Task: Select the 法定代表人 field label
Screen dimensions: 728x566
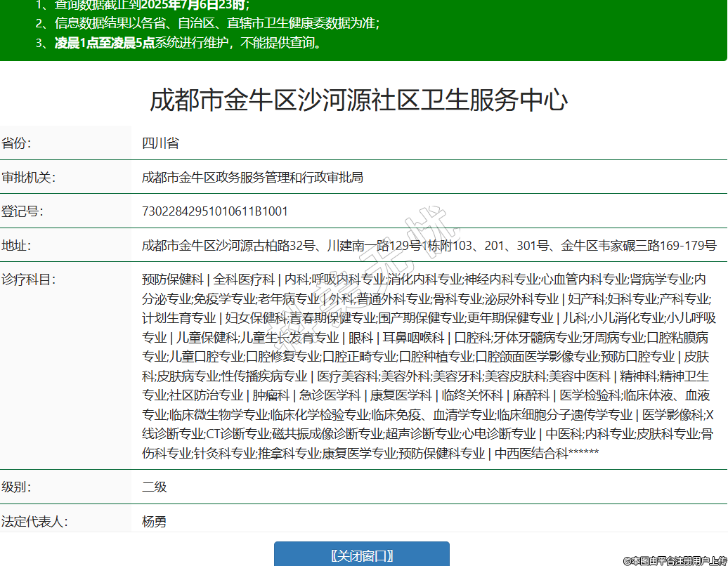Action: [34, 522]
